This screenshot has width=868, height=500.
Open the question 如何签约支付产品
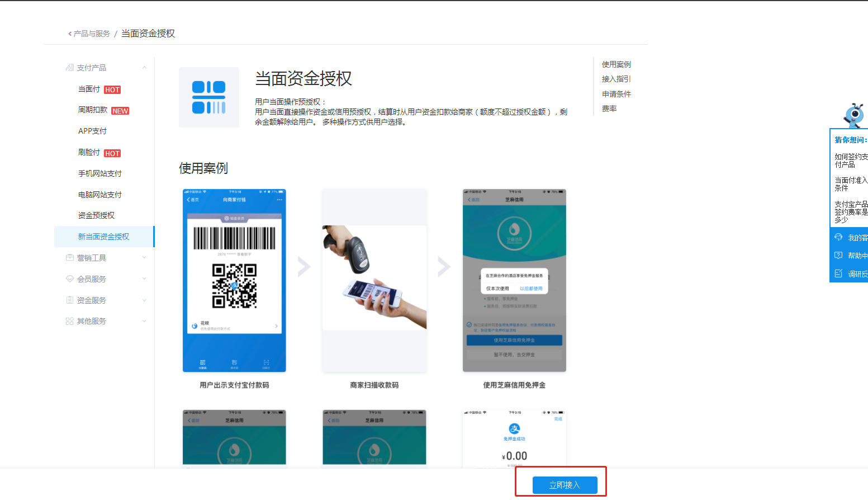(851, 161)
